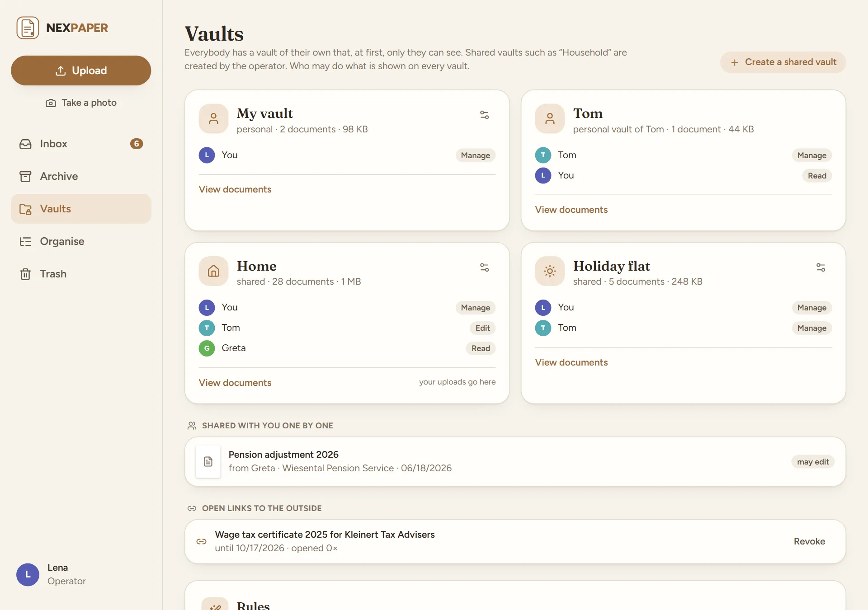The image size is (868, 610).
Task: Click the My vault person icon
Action: [x=213, y=119]
